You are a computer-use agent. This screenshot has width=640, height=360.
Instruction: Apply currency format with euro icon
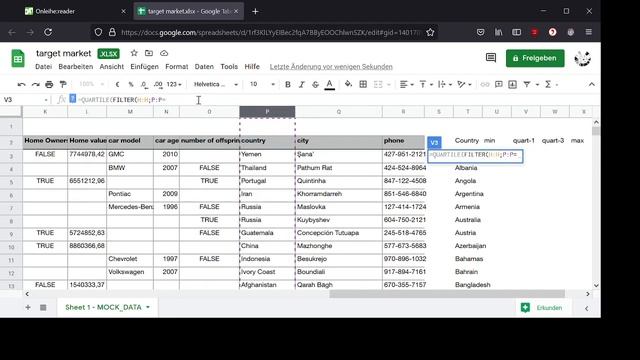click(x=118, y=84)
